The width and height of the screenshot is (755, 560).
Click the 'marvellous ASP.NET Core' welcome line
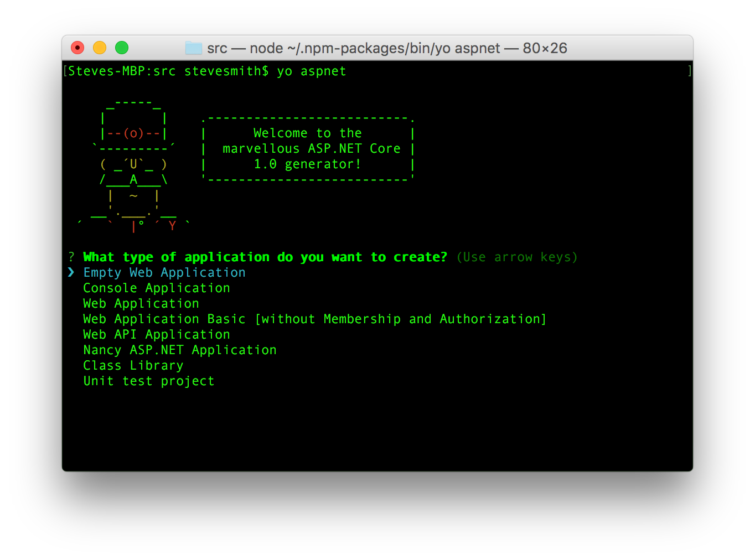coord(312,148)
